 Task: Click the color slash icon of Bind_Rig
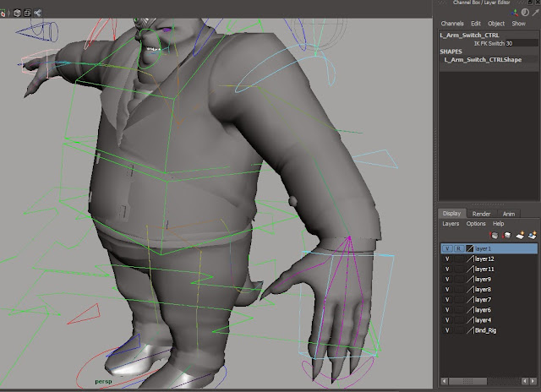tap(470, 330)
